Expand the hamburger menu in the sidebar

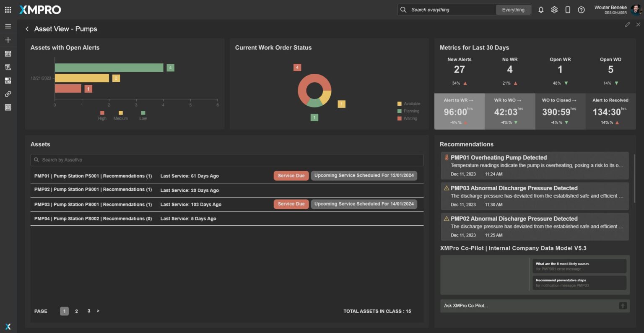pyautogui.click(x=8, y=26)
